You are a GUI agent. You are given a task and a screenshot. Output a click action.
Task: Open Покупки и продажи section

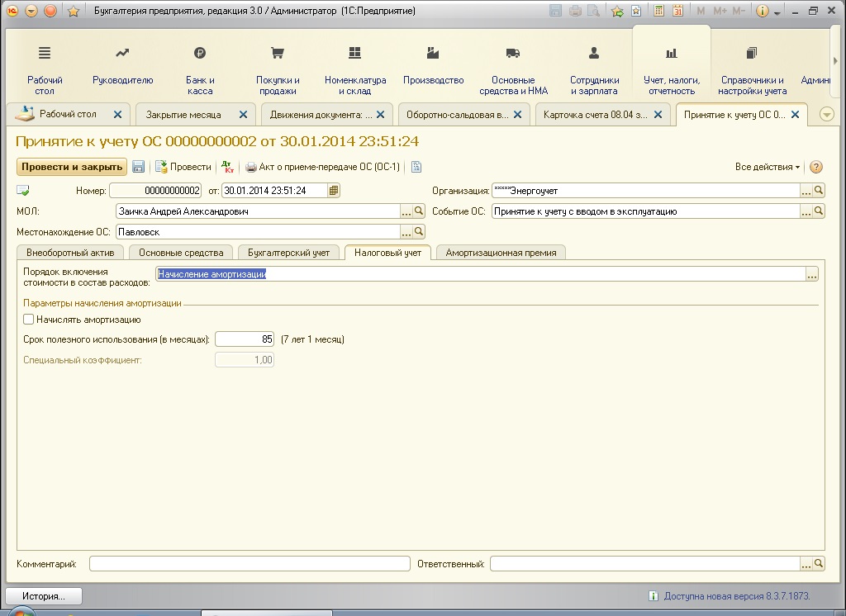point(278,70)
